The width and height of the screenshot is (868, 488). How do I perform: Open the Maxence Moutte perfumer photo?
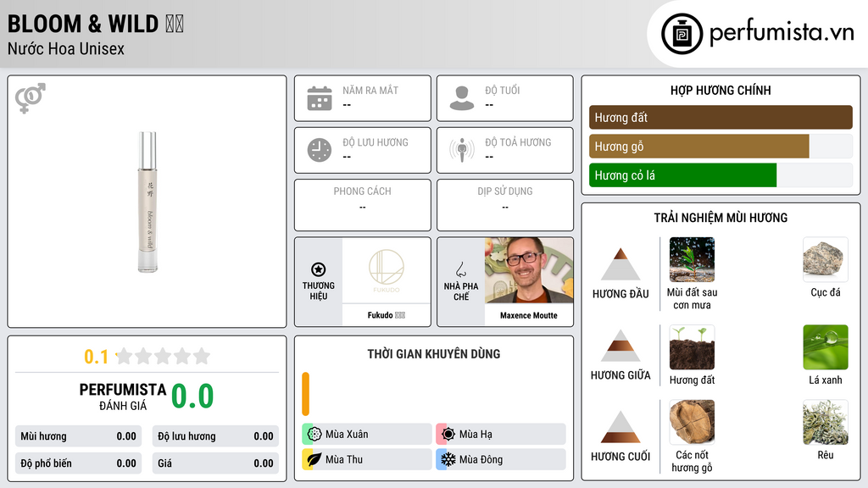529,270
